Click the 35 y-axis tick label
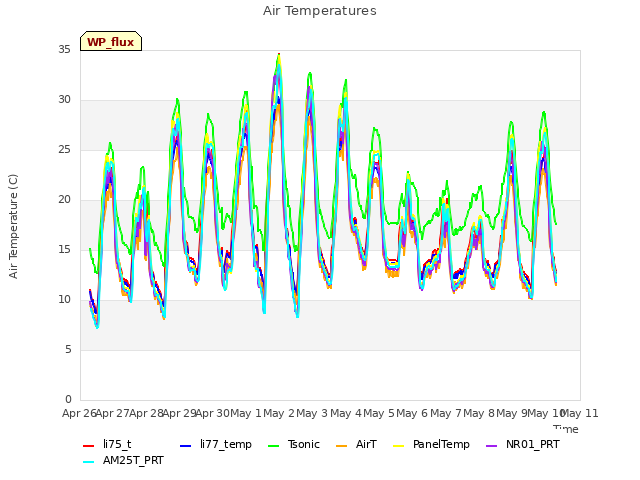 64,49
